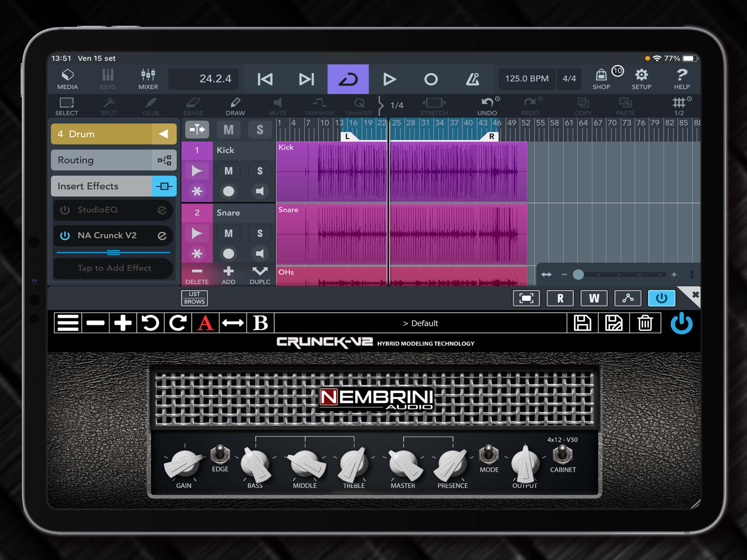Open the 1/2 grid settings
The width and height of the screenshot is (747, 560).
[x=679, y=106]
